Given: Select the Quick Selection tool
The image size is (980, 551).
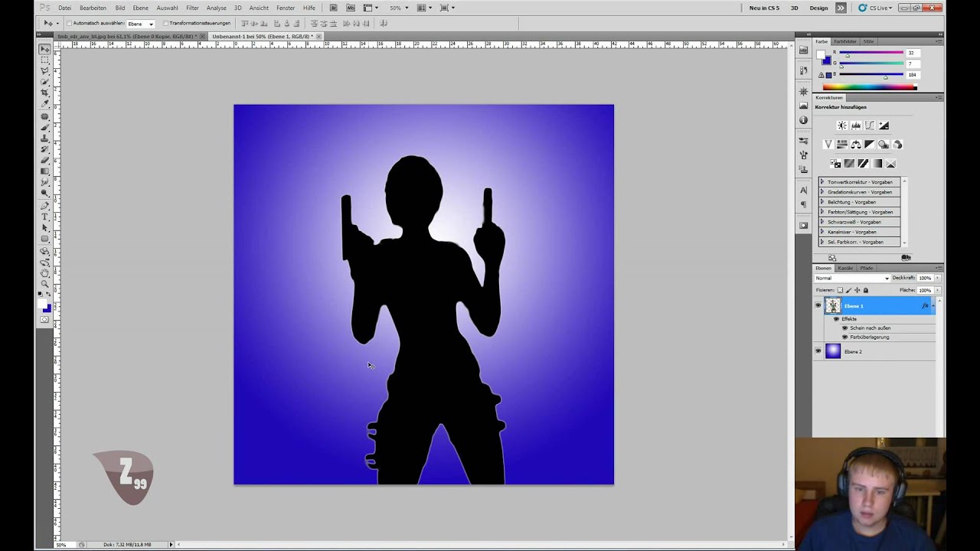Looking at the screenshot, I should [44, 81].
